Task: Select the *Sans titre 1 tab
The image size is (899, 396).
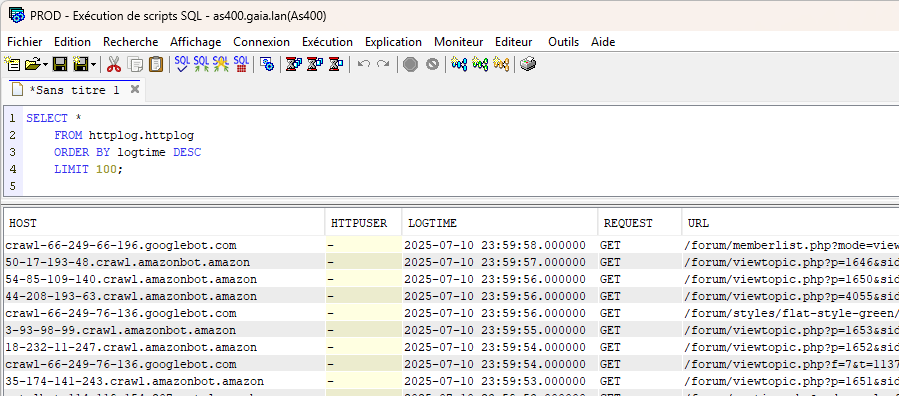Action: tap(74, 90)
